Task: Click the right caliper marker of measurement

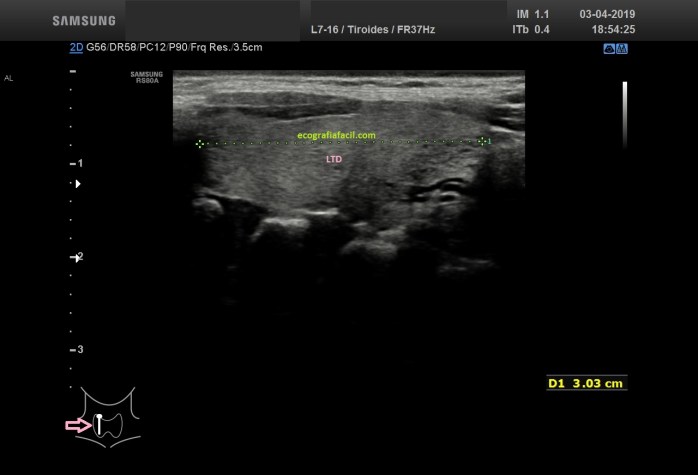Action: coord(484,142)
